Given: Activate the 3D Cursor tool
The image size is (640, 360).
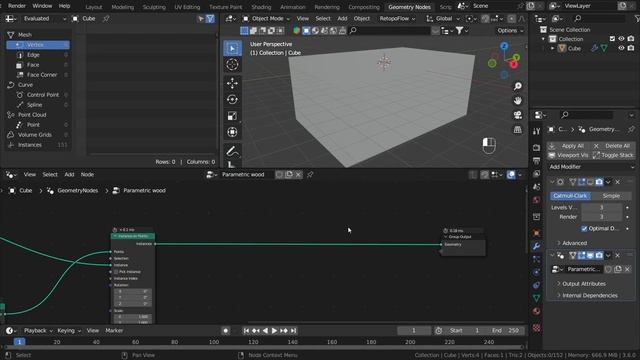Looking at the screenshot, I should click(x=232, y=64).
